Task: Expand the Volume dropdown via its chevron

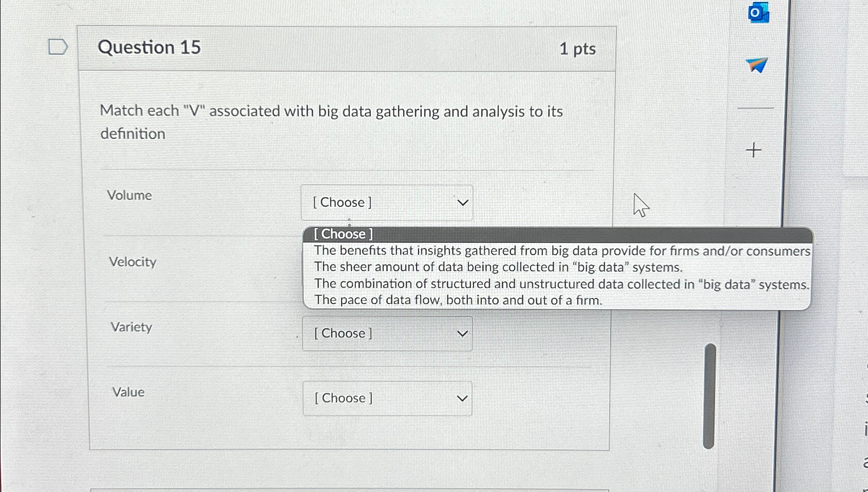Action: tap(463, 202)
